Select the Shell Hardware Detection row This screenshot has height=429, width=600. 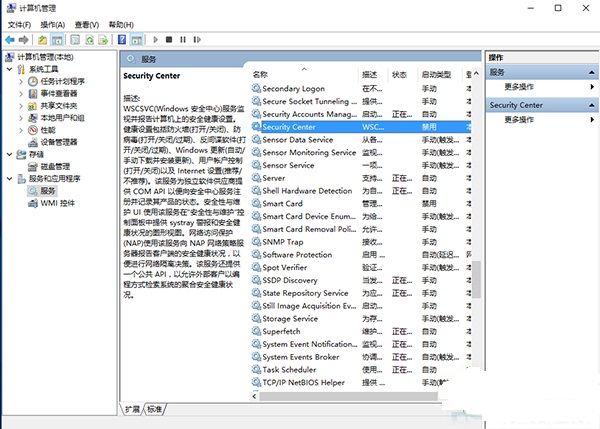click(361, 191)
